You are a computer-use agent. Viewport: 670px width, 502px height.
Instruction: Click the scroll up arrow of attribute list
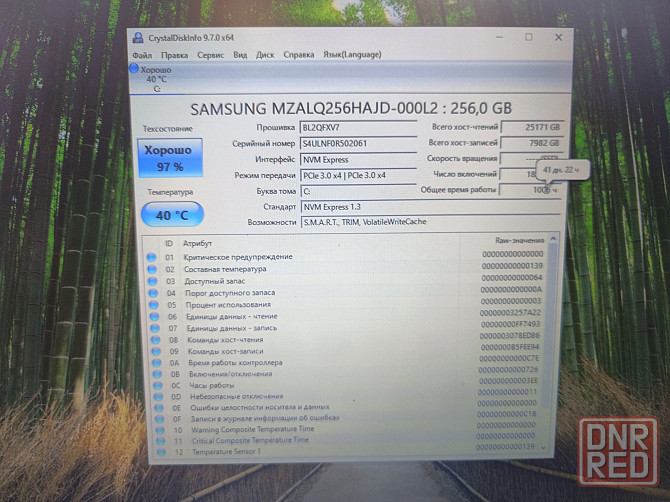tap(553, 238)
